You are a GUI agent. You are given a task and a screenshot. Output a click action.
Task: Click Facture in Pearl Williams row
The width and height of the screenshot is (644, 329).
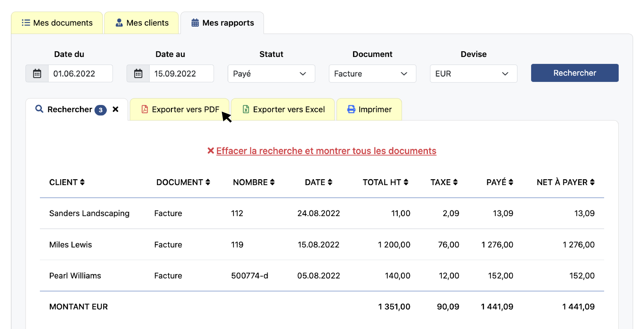(168, 276)
